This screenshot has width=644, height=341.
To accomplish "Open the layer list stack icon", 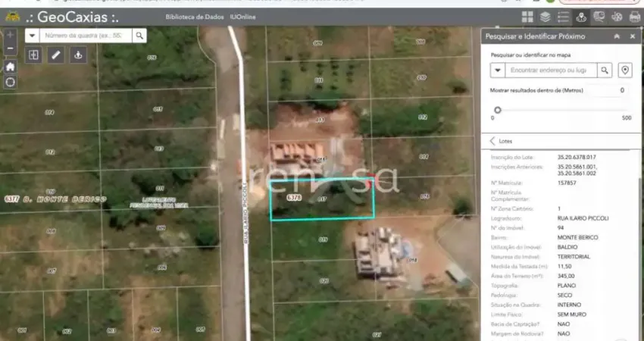I will pyautogui.click(x=546, y=17).
